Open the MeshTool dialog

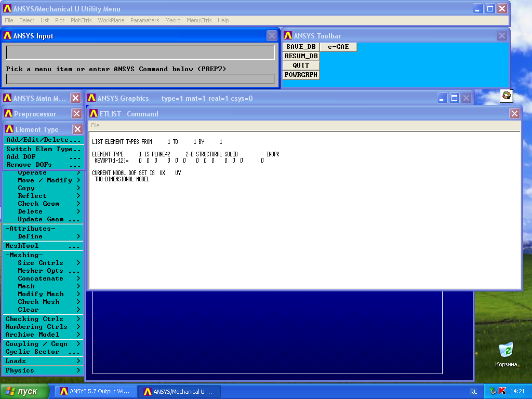44,246
